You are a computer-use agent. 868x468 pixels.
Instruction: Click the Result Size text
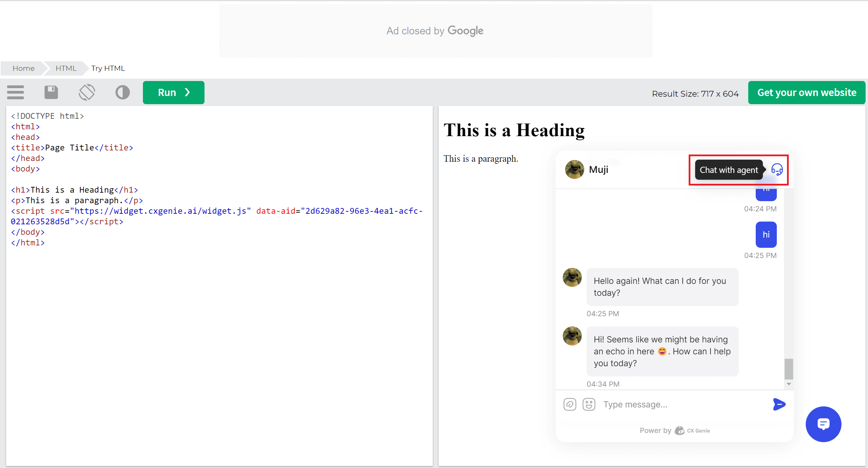(x=695, y=94)
